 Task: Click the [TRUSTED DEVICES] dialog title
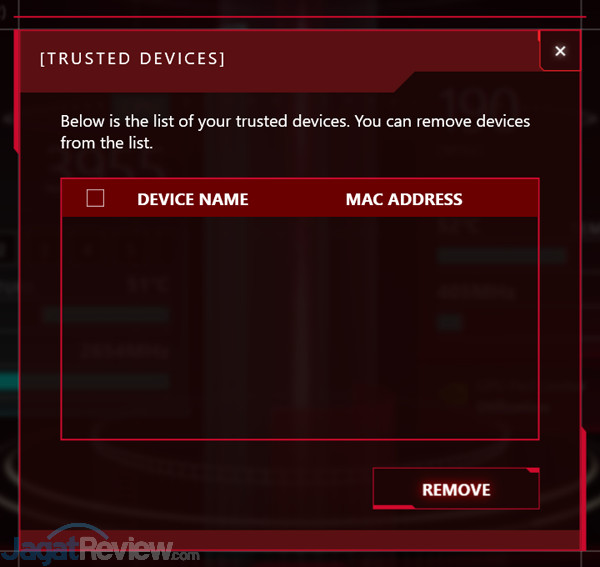132,59
